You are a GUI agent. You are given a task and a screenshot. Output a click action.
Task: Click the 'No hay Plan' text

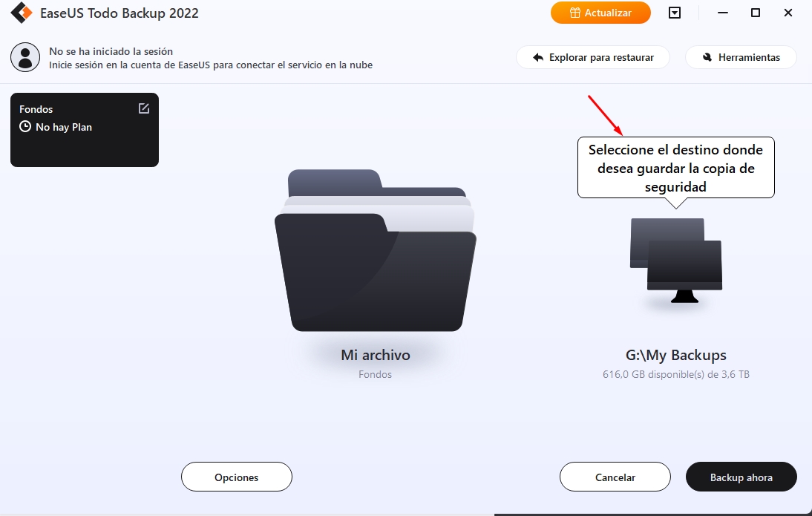click(64, 128)
